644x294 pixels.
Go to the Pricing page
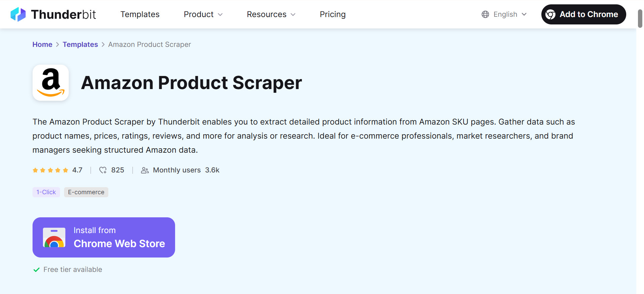332,14
